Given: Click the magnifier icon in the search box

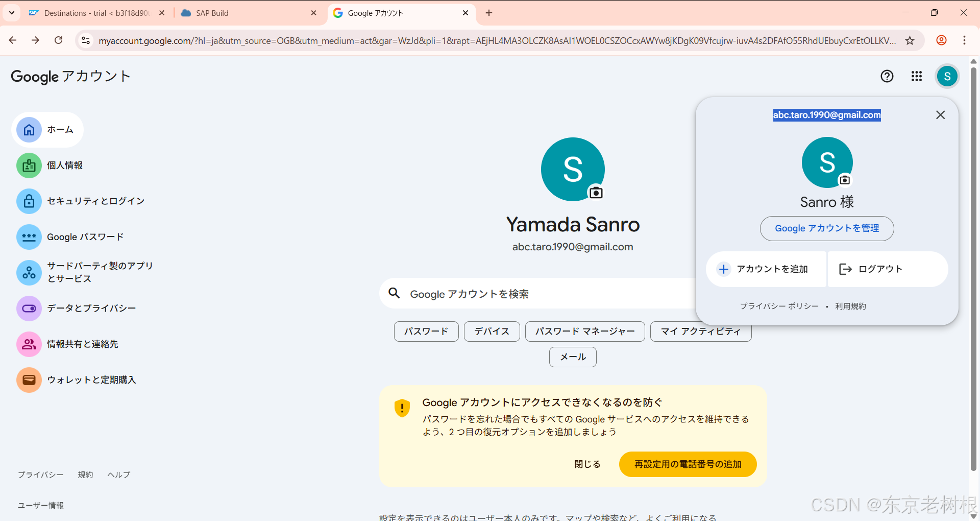Looking at the screenshot, I should pyautogui.click(x=394, y=293).
